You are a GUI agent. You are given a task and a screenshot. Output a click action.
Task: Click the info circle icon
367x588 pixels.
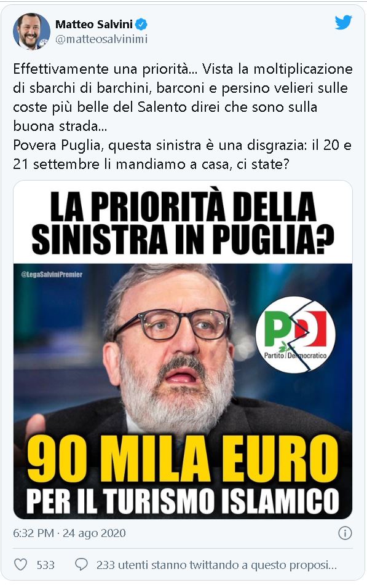click(345, 533)
